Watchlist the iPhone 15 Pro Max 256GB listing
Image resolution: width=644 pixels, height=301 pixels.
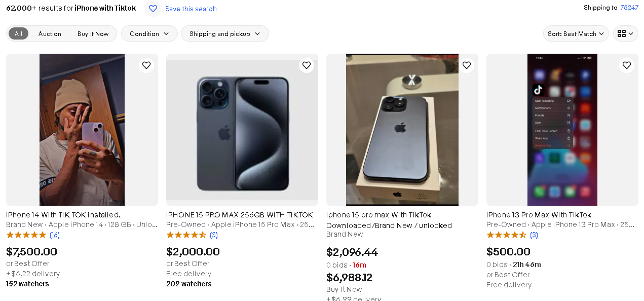[x=307, y=65]
